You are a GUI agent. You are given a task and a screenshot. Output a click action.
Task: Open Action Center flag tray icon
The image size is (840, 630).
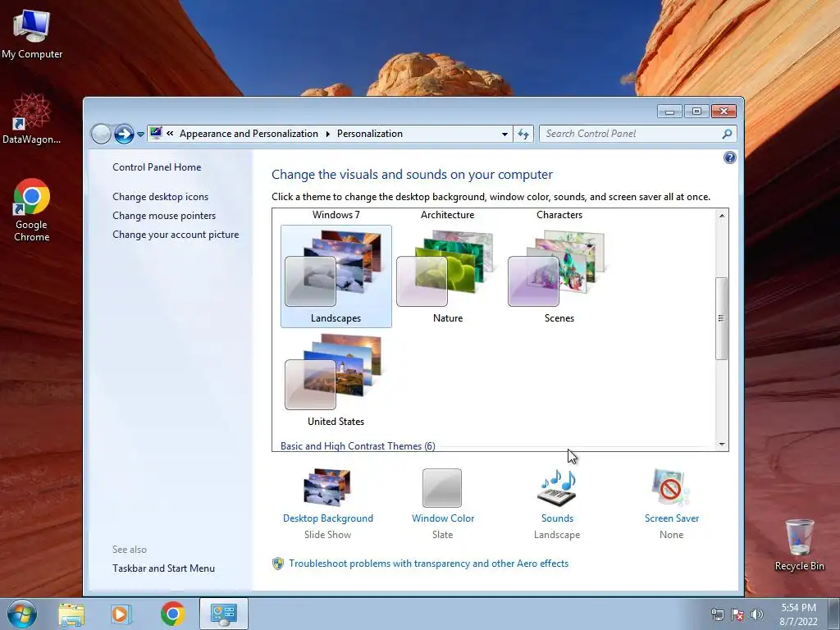(x=737, y=614)
